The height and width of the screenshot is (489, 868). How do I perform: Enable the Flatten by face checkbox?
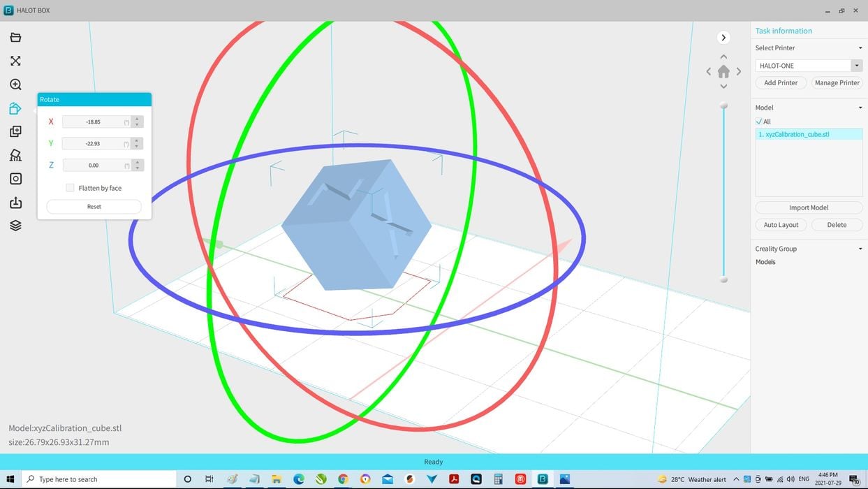tap(70, 187)
